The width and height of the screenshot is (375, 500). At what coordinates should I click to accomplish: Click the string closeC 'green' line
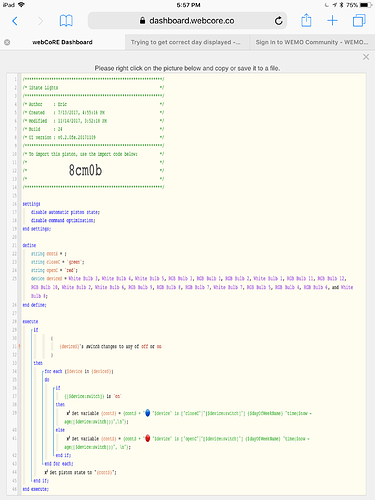(x=58, y=262)
